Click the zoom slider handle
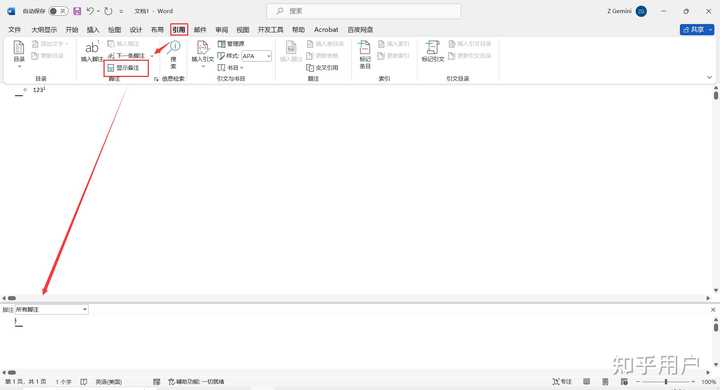Image resolution: width=720 pixels, height=390 pixels. coord(666,381)
